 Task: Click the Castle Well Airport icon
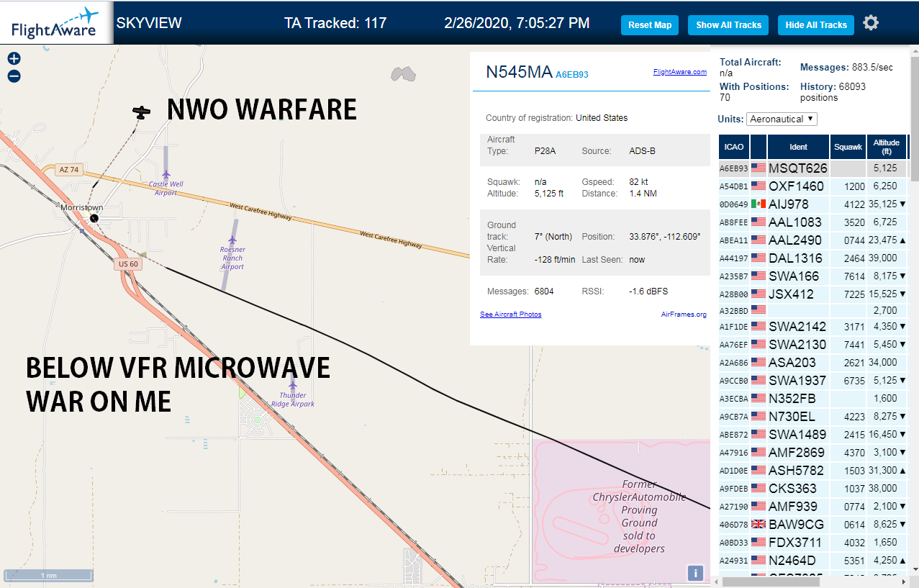coord(166,174)
